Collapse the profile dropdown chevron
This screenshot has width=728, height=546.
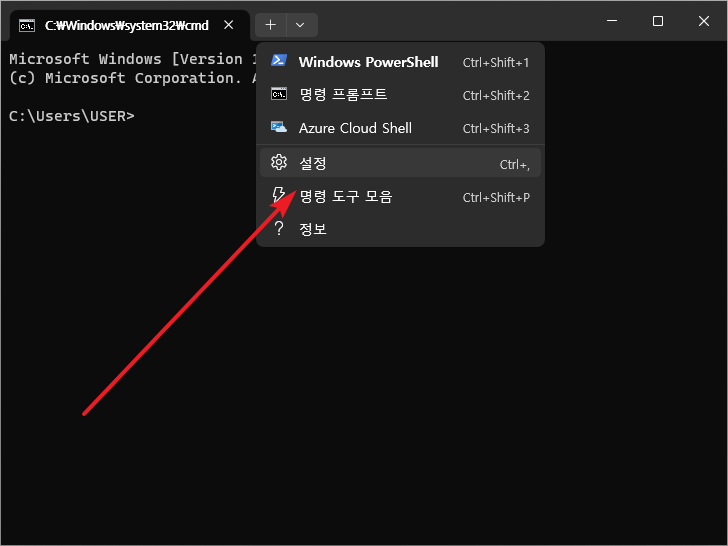tap(300, 25)
